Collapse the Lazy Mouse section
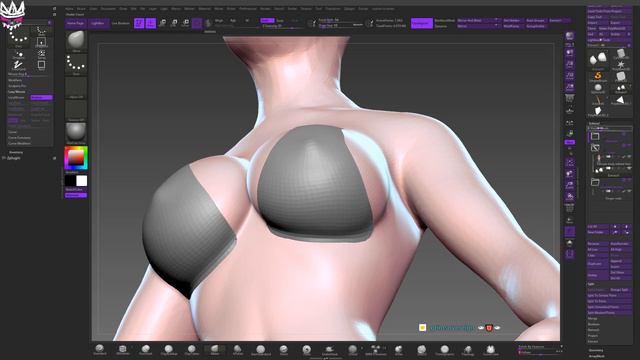 (17, 92)
